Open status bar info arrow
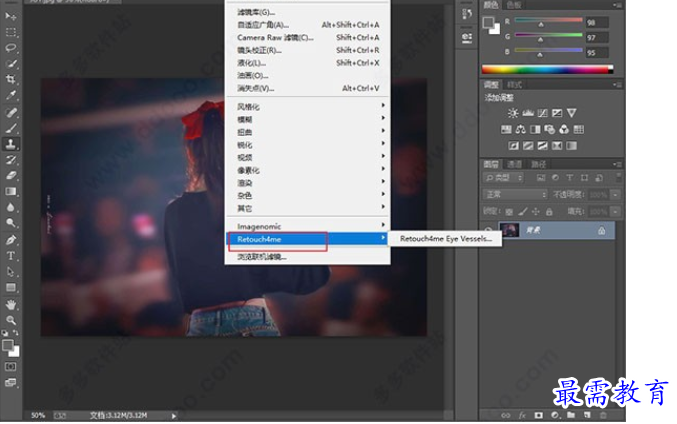The height and width of the screenshot is (424, 677). point(174,416)
